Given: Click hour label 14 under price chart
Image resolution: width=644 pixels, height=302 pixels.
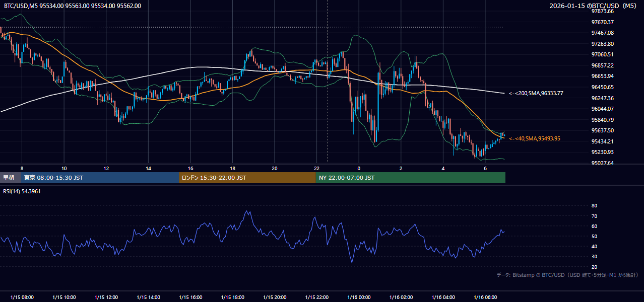Looking at the screenshot, I should (x=148, y=168).
